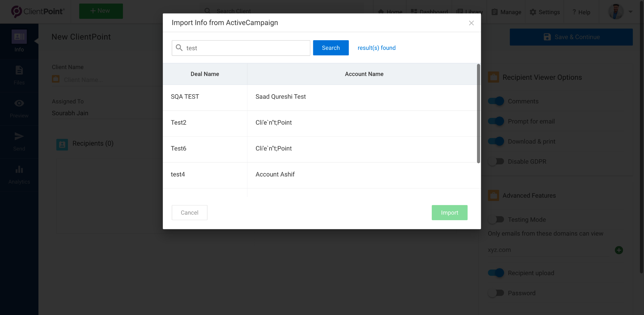Open the Files sidebar section
644x315 pixels.
[19, 75]
